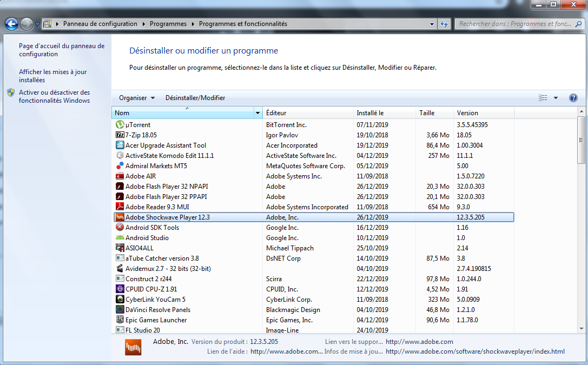Open the address bar history dropdown arrow
Viewport: 588px width, 365px height.
[432, 24]
